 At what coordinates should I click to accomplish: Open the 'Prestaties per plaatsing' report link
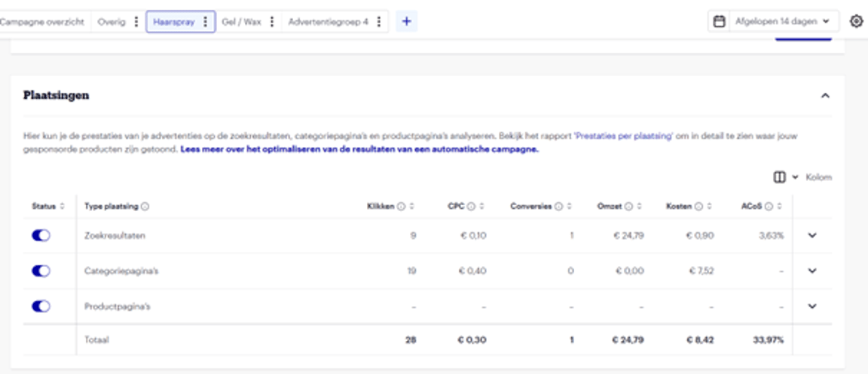[x=622, y=136]
